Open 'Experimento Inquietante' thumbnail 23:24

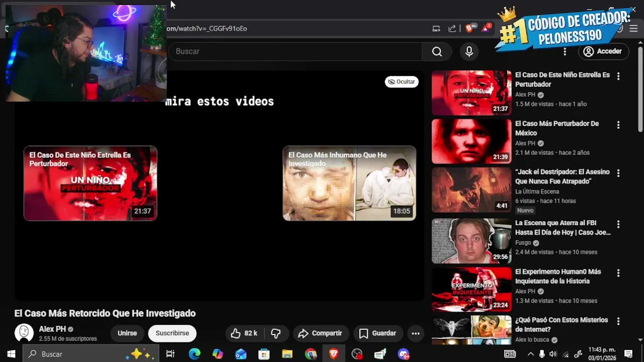[471, 290]
